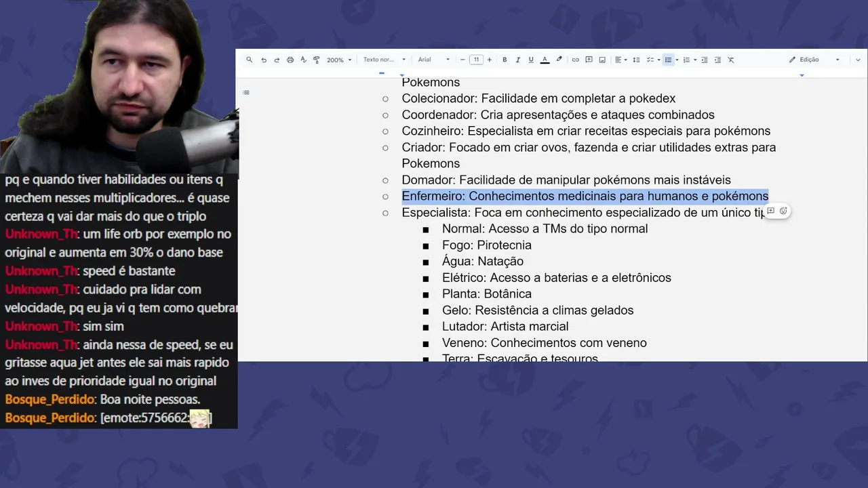Add a comment on the highlighted line
Viewport: 868px width, 488px height.
click(770, 211)
